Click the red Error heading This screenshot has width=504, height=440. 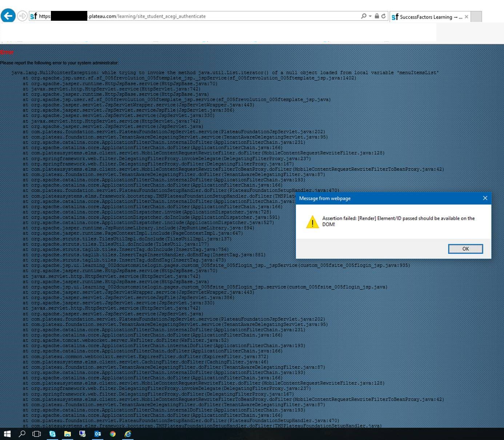coord(7,52)
